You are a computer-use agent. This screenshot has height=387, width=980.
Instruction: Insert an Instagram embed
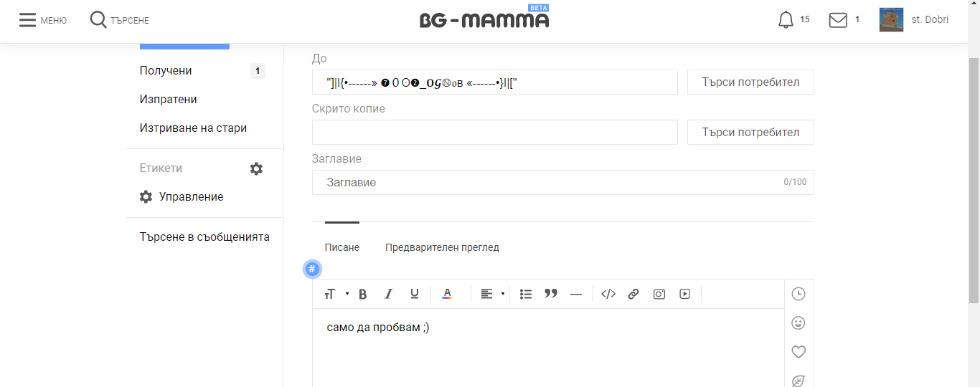tap(659, 294)
